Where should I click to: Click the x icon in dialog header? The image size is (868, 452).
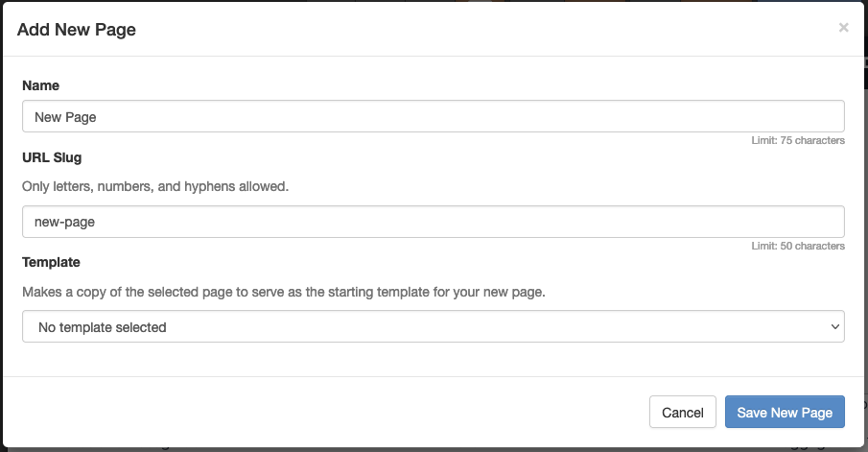click(x=843, y=28)
